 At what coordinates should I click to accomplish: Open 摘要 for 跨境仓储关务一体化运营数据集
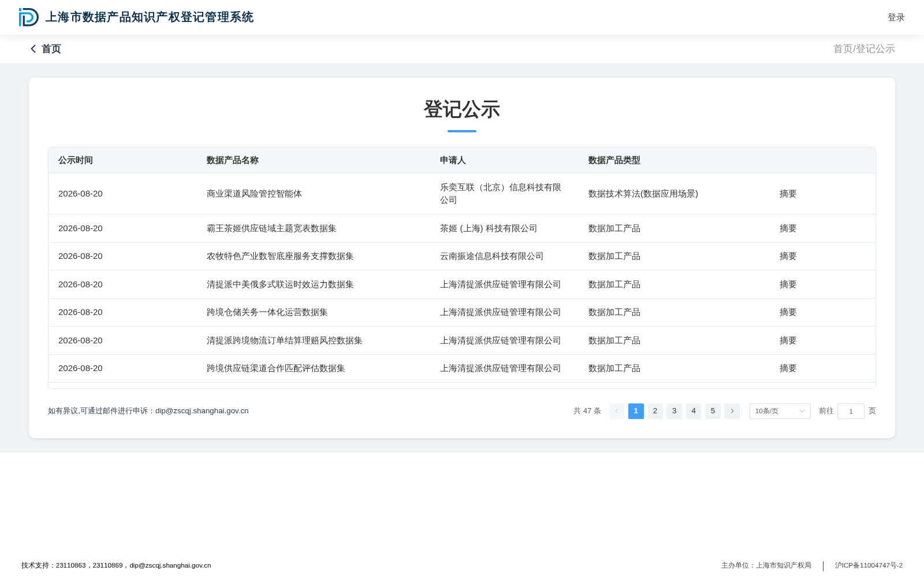coord(788,312)
